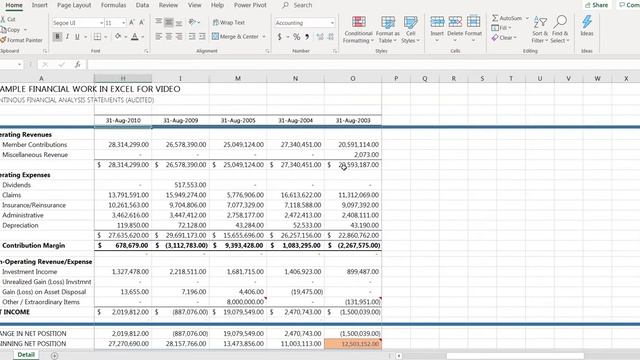Click the Font Color button

[x=135, y=37]
